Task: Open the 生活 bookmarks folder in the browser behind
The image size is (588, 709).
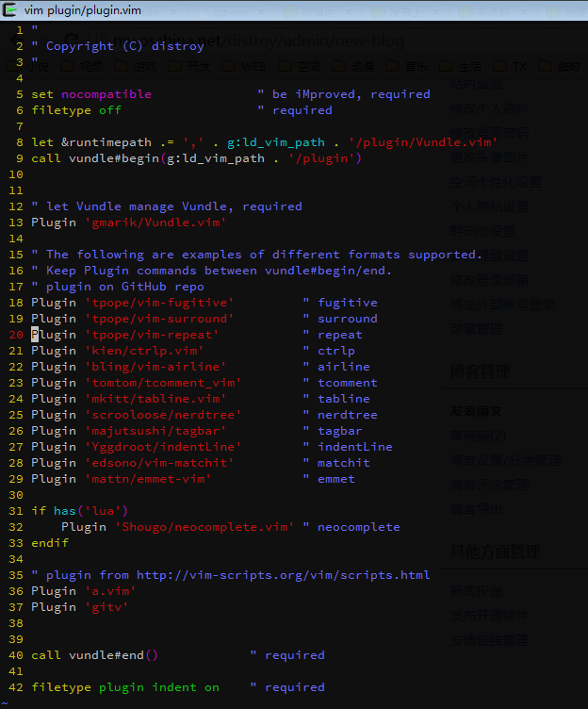Action: 461,66
